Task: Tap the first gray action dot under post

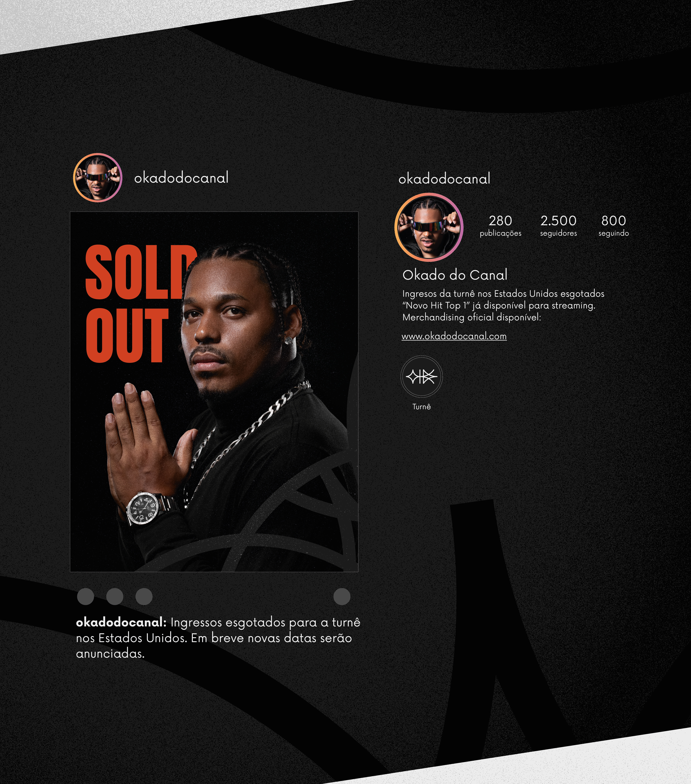Action: 85,597
